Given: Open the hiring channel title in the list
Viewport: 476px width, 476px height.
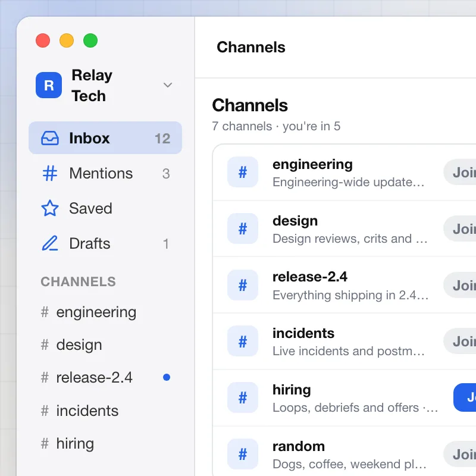Looking at the screenshot, I should tap(292, 390).
